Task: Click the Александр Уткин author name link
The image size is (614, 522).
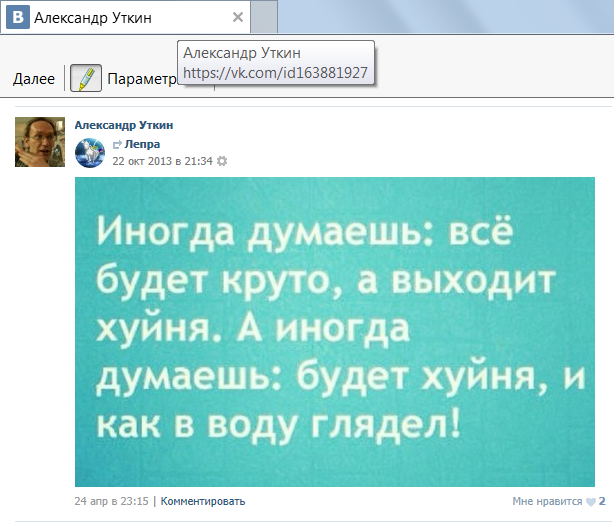Action: pos(124,125)
